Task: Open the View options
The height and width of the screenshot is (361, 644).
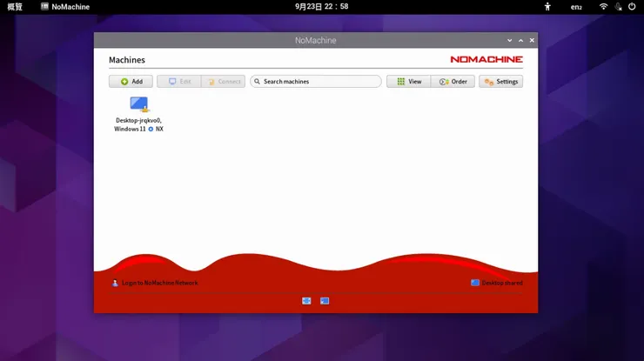Action: (x=408, y=81)
